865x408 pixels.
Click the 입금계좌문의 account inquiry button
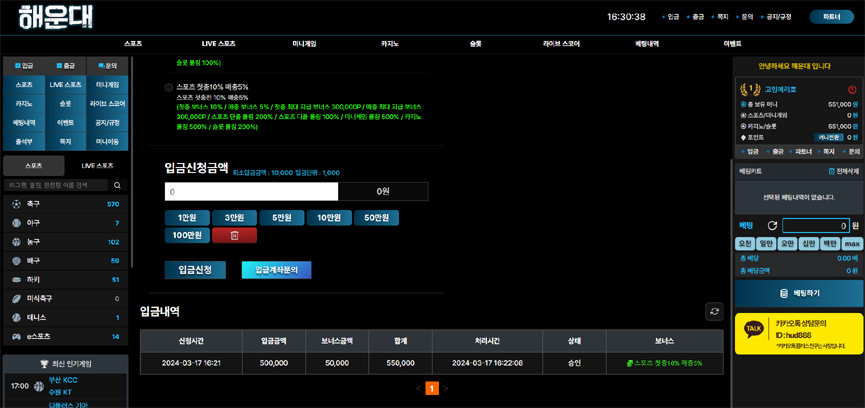276,270
